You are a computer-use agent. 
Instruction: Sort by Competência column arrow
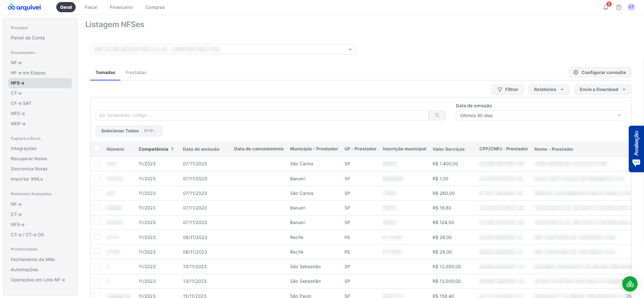click(x=172, y=149)
